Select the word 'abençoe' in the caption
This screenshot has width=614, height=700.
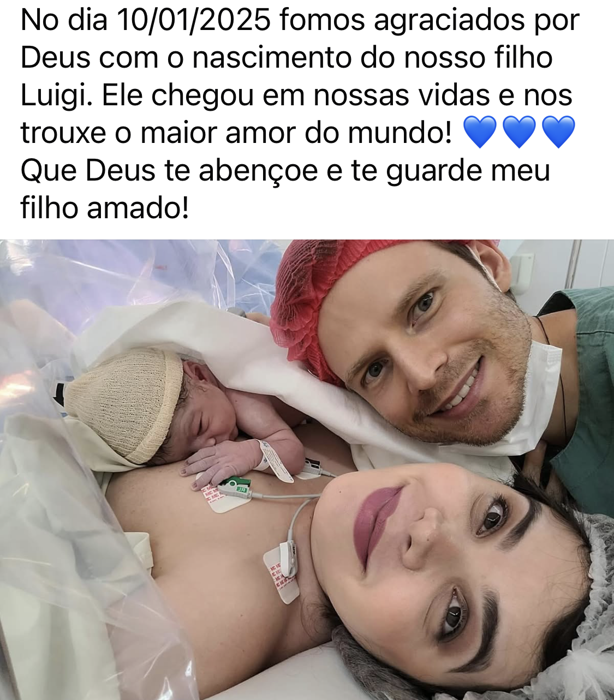click(258, 172)
